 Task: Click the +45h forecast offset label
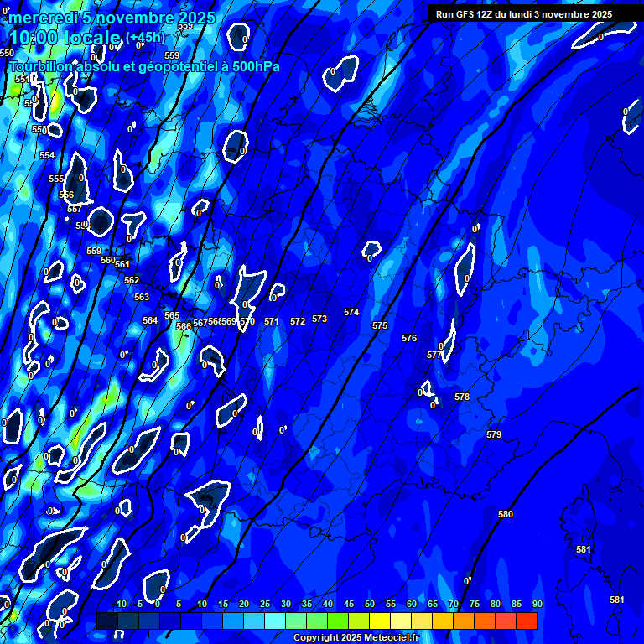[x=145, y=38]
